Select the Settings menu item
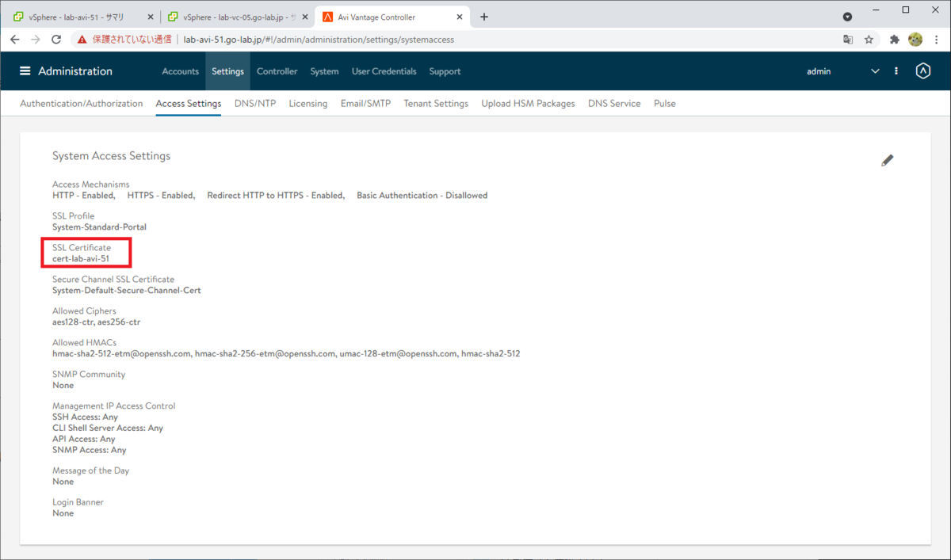 [x=227, y=71]
